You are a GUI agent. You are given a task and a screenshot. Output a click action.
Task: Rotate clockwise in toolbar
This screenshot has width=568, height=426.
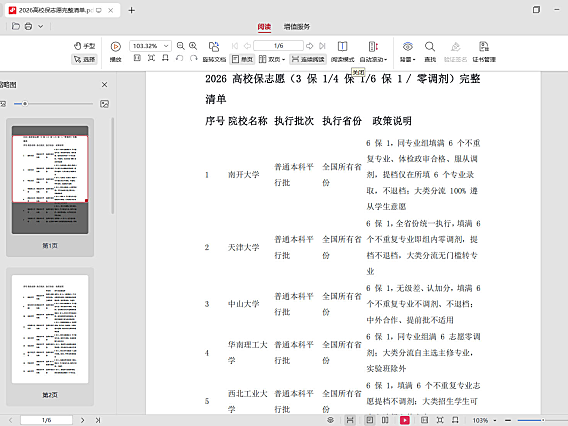193,58
